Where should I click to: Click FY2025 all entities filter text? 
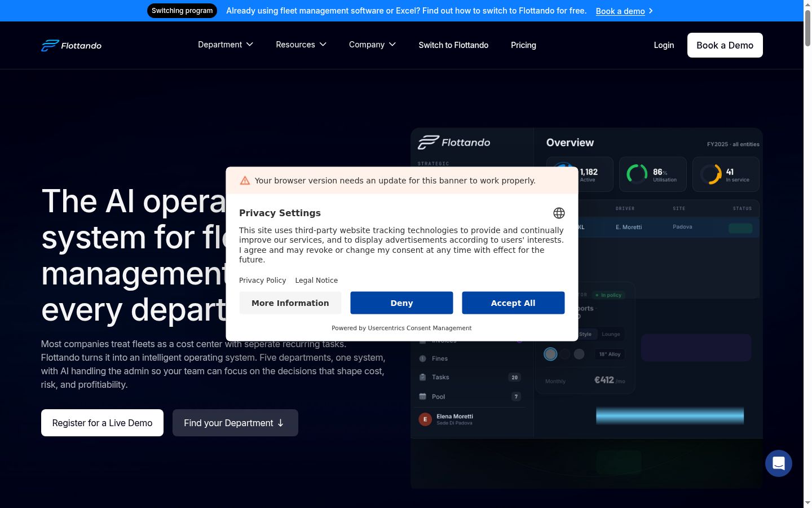tap(733, 144)
